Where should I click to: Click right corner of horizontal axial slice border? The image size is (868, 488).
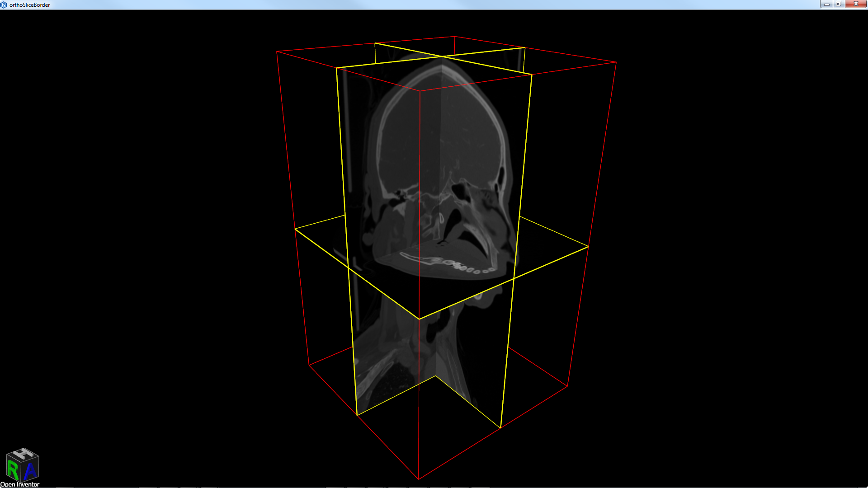[588, 247]
